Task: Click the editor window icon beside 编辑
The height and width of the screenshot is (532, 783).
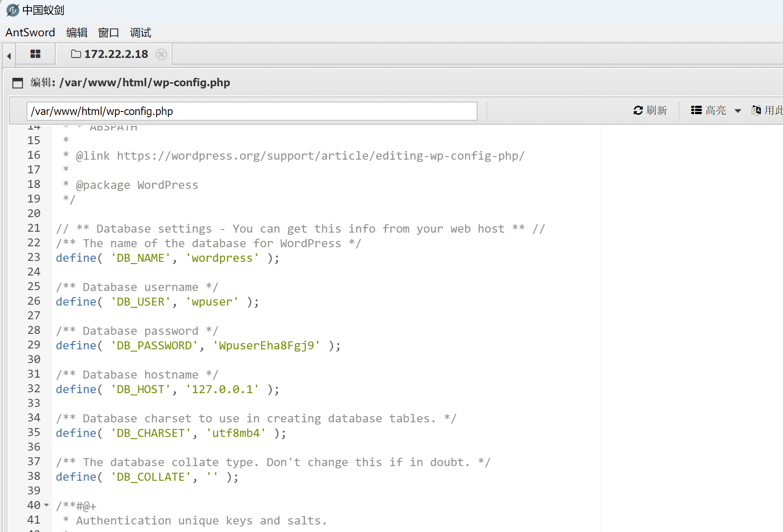Action: [18, 83]
